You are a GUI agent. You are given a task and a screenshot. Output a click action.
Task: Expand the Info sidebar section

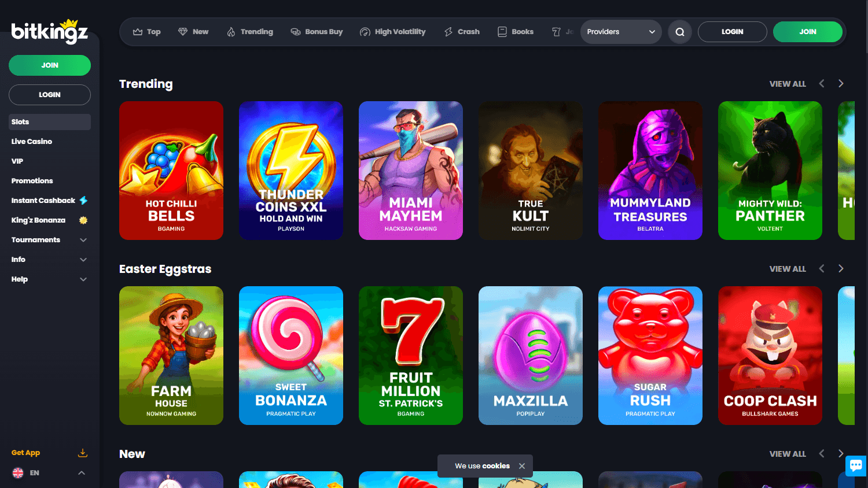[x=49, y=259]
